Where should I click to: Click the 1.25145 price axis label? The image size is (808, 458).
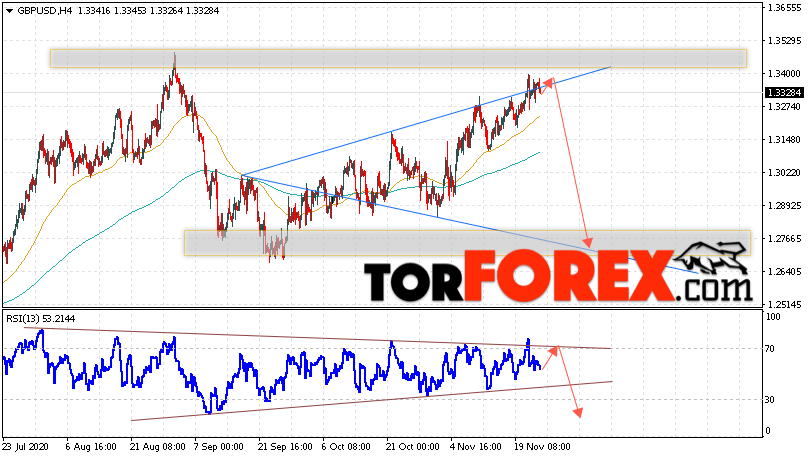(784, 304)
